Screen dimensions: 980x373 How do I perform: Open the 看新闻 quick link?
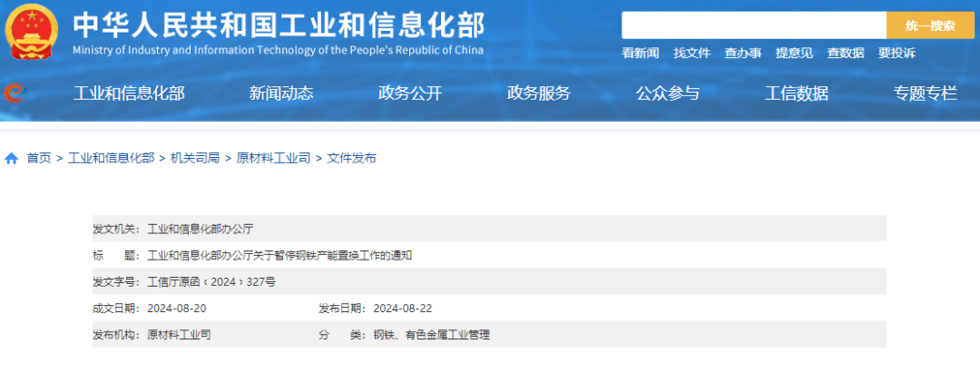[640, 54]
